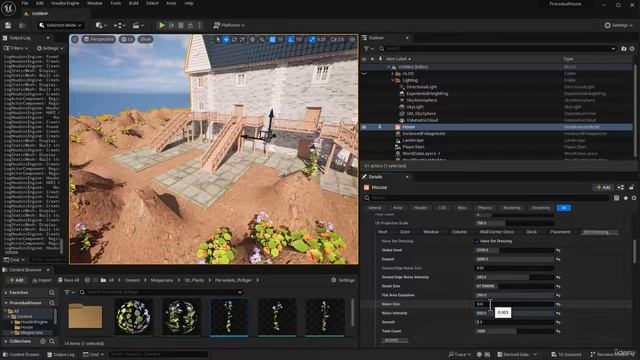Toggle rotation snapping in viewport
Viewport: 640px width, 360px height.
(290, 40)
